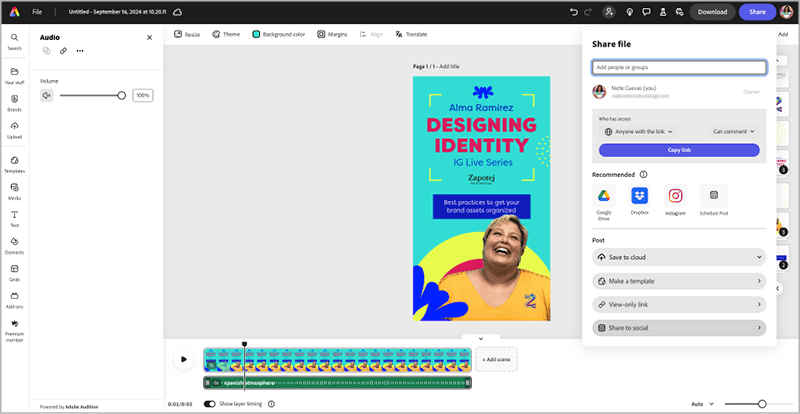This screenshot has height=414, width=800.
Task: Select the Instagram share icon
Action: point(676,196)
